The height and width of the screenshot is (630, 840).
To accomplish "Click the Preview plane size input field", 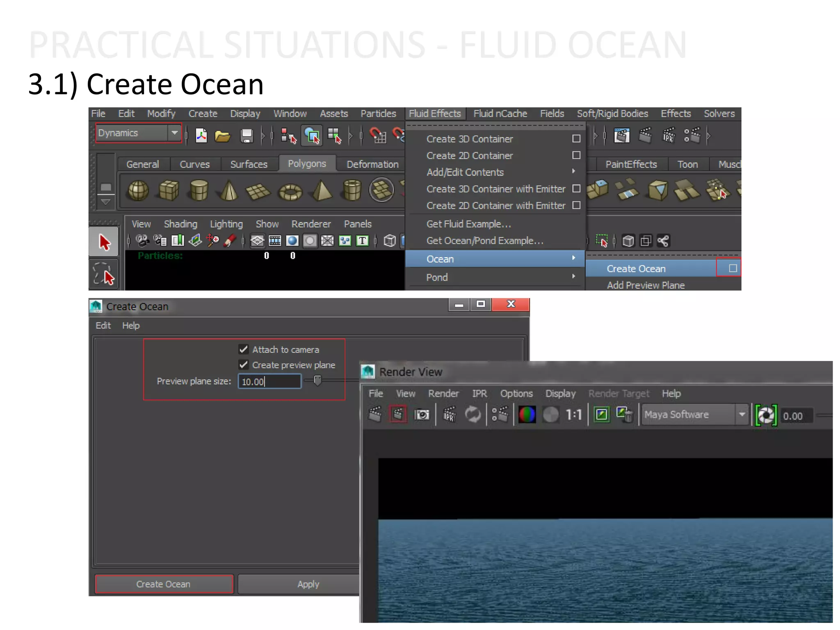I will (269, 381).
